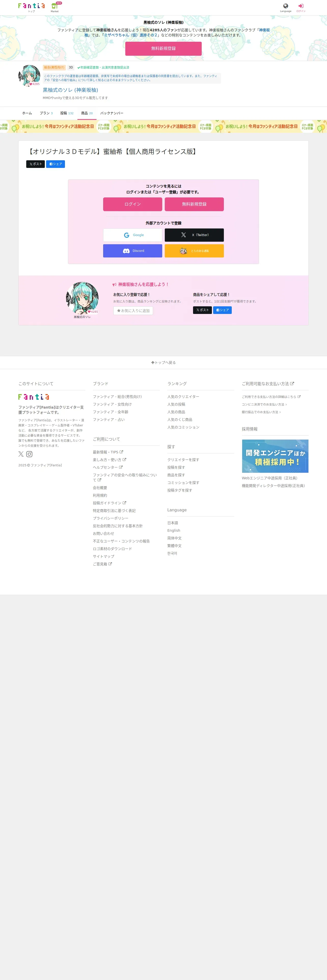Open 利用規約 terms link
Viewport: 327px width, 980px height.
click(x=100, y=496)
